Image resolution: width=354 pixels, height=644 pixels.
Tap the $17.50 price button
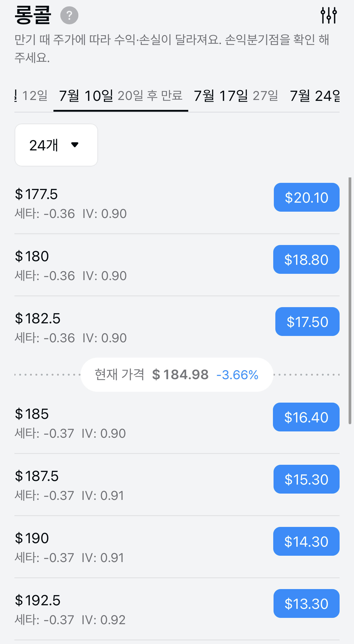[307, 322]
